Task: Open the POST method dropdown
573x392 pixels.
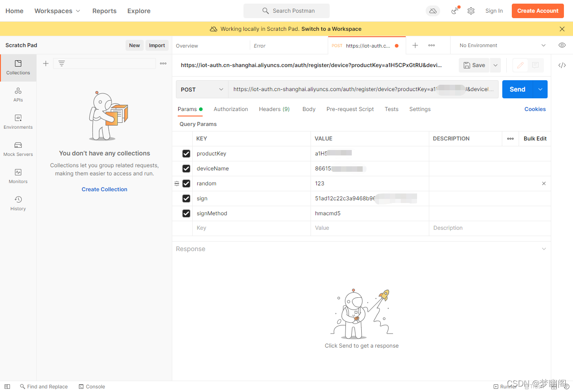Action: click(x=202, y=89)
